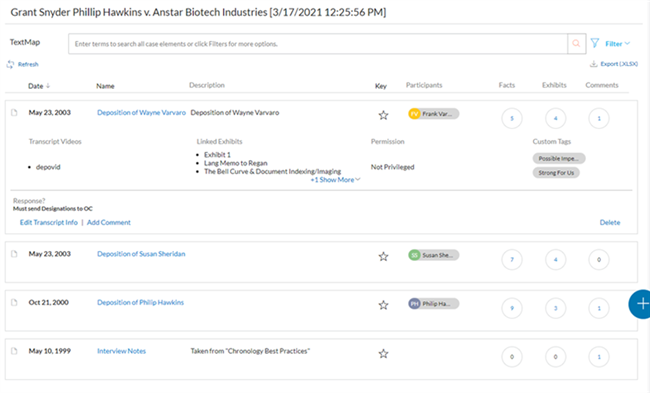The width and height of the screenshot is (650, 393).
Task: Open the Susan She... participant badge
Action: pos(434,255)
